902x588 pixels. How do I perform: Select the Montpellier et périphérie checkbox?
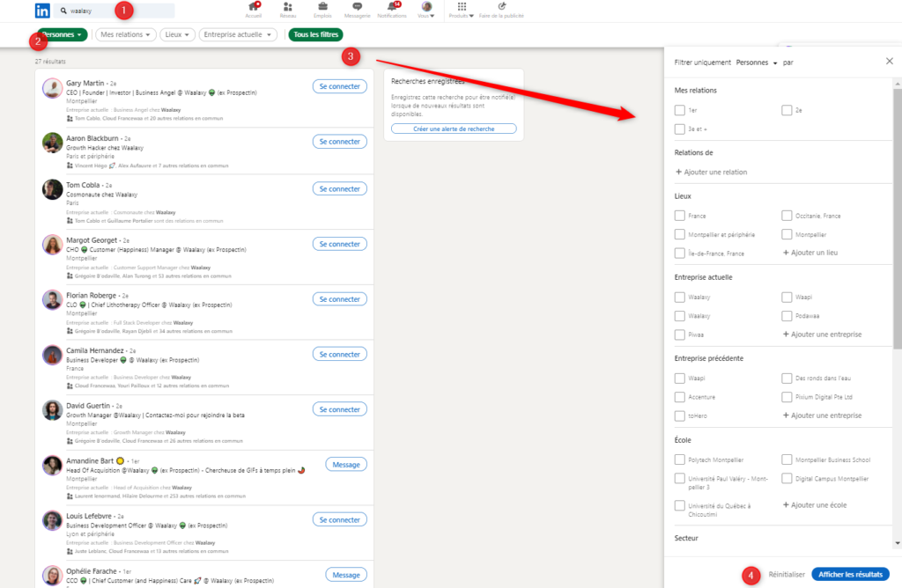pyautogui.click(x=680, y=234)
